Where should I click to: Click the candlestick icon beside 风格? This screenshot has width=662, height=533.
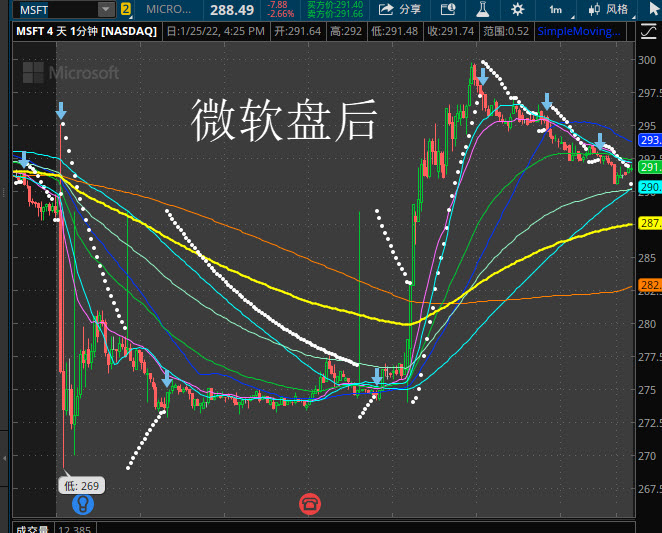[594, 9]
